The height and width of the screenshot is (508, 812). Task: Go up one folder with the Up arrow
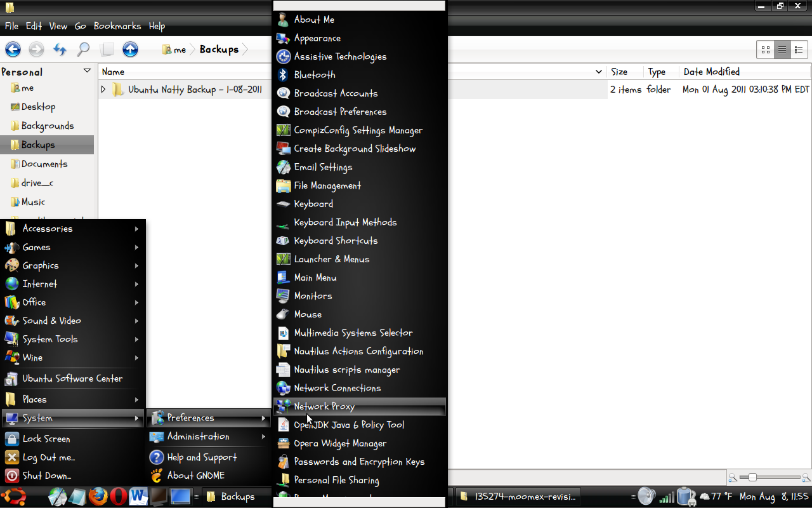pos(130,49)
